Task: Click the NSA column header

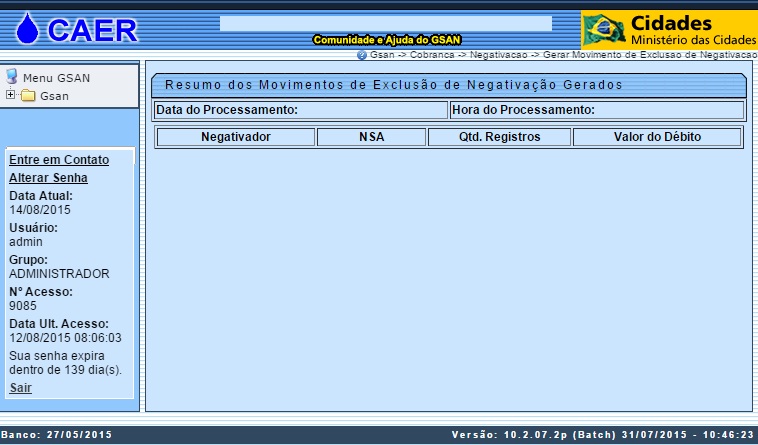Action: (x=371, y=137)
